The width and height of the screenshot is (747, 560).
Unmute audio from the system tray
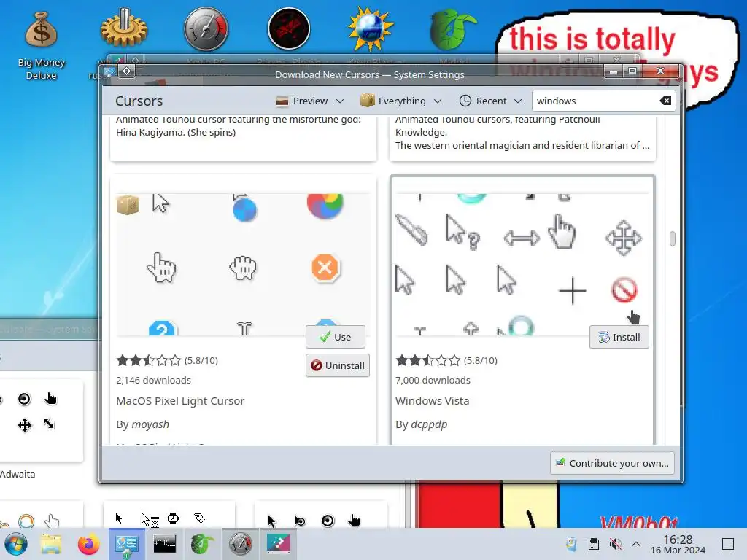point(615,544)
